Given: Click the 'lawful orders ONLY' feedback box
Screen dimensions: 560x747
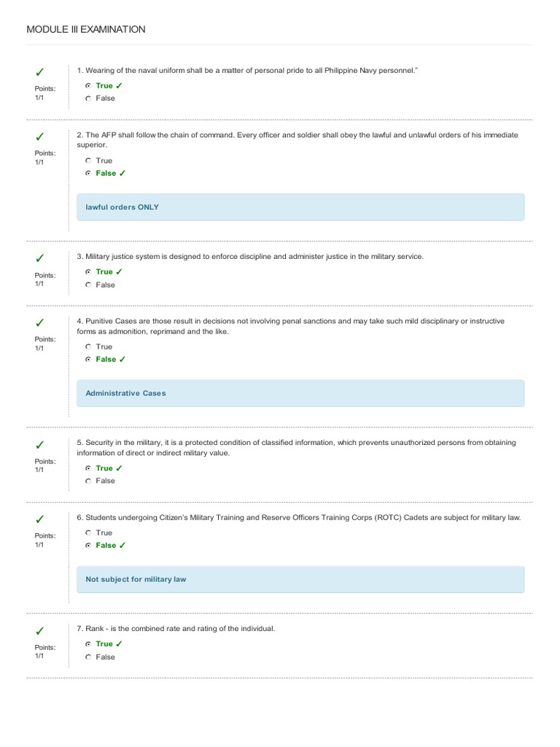Looking at the screenshot, I should click(300, 207).
